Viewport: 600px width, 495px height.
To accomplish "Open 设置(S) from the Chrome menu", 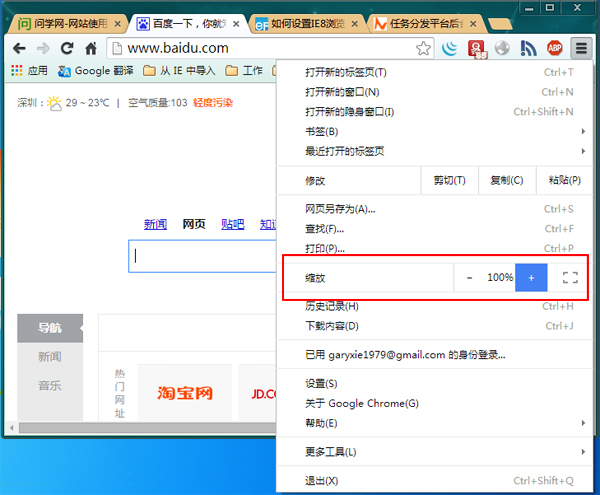I will (321, 383).
